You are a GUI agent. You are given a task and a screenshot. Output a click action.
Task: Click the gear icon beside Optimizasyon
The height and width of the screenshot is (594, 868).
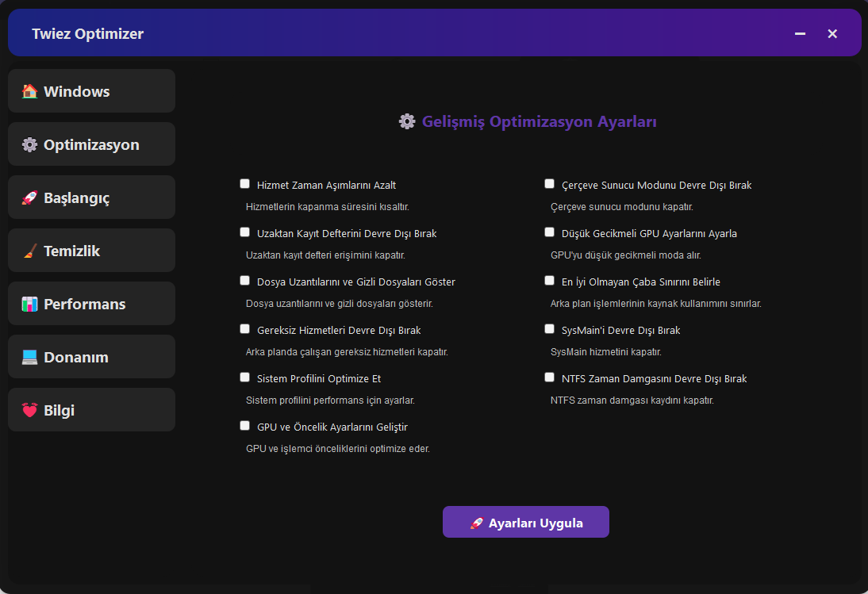tap(29, 144)
